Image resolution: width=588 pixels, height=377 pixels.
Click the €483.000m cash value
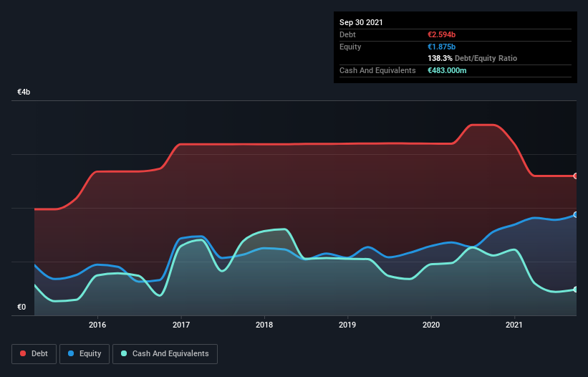tap(447, 70)
